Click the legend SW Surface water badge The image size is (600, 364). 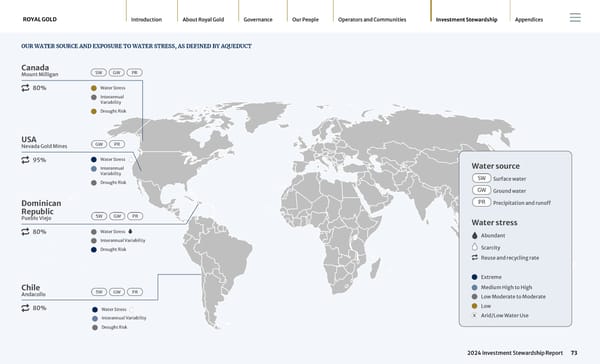(x=481, y=178)
